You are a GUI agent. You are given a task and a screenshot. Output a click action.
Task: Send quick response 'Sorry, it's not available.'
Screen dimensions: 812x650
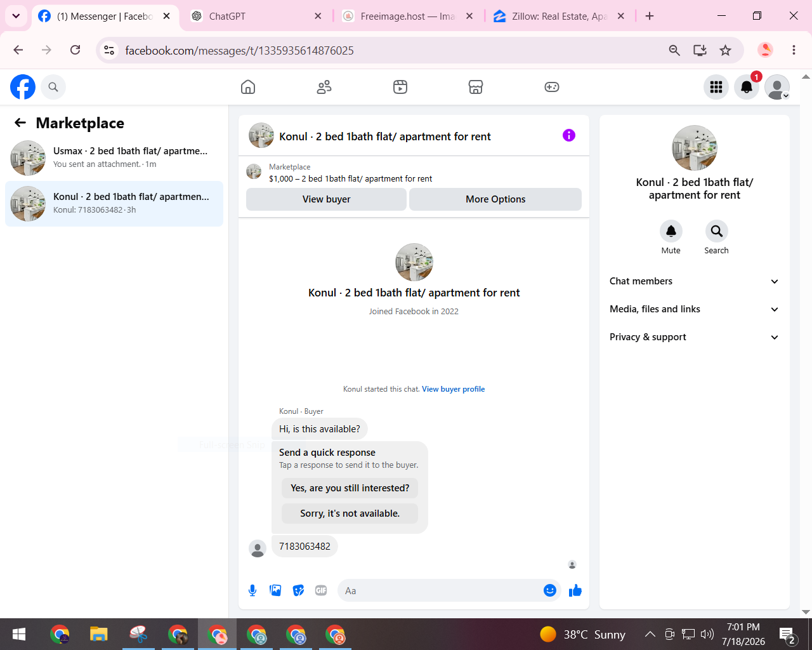(x=350, y=514)
